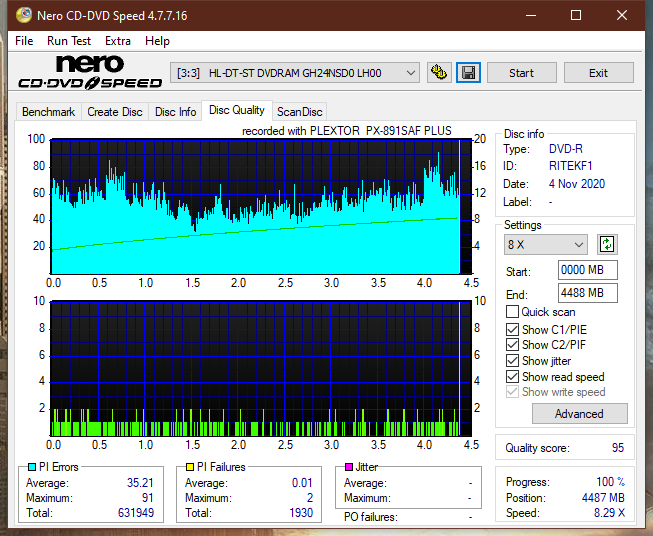Click the PI Errors graph area
Image resolution: width=653 pixels, height=536 pixels.
(261, 207)
